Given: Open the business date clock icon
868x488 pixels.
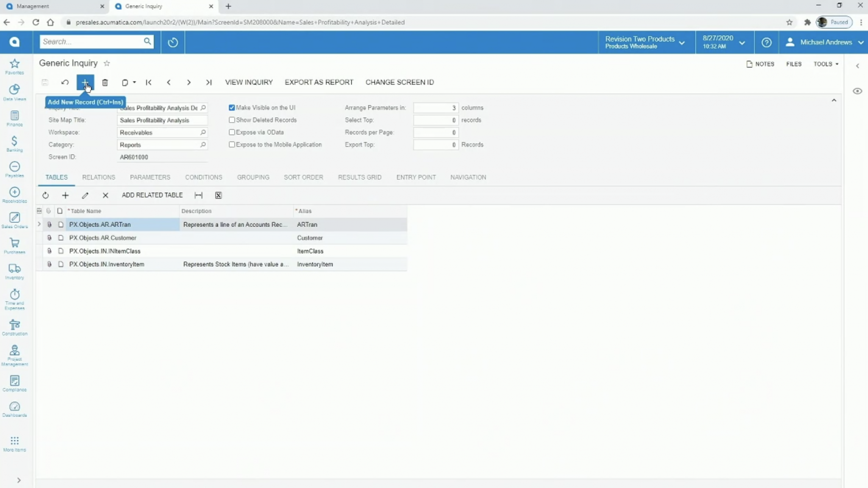Looking at the screenshot, I should pyautogui.click(x=172, y=42).
